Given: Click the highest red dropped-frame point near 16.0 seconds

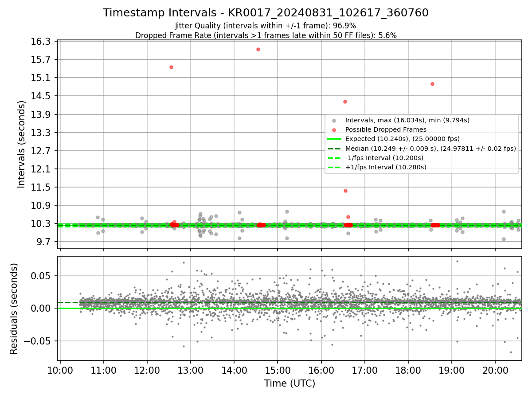Looking at the screenshot, I should coord(258,49).
